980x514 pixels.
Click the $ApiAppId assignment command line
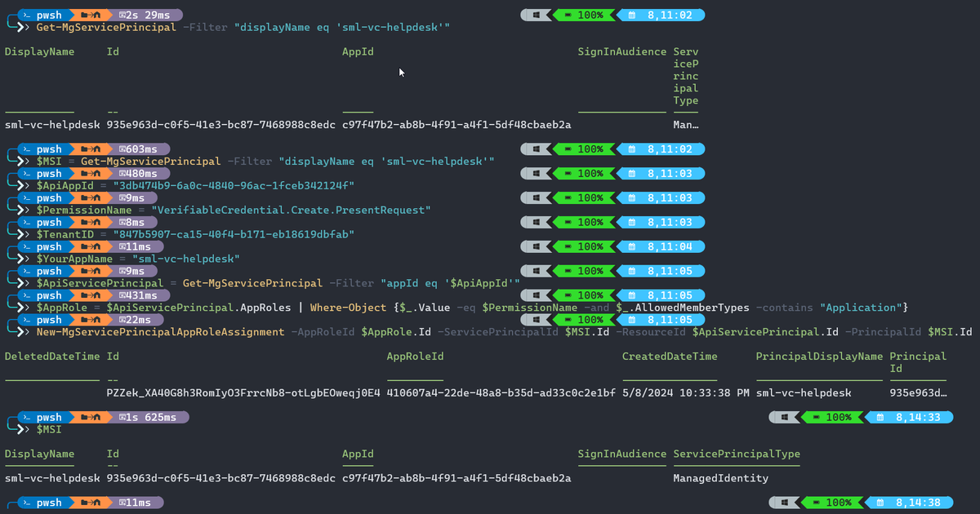tap(196, 186)
